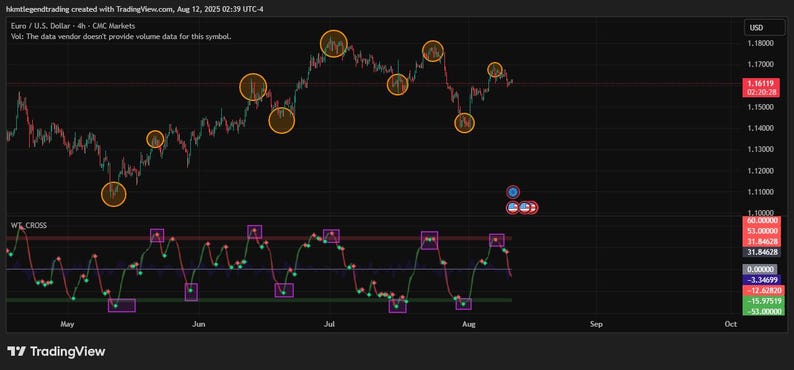The width and height of the screenshot is (794, 370).
Task: Click the blue globe economic event icon
Action: [x=513, y=192]
